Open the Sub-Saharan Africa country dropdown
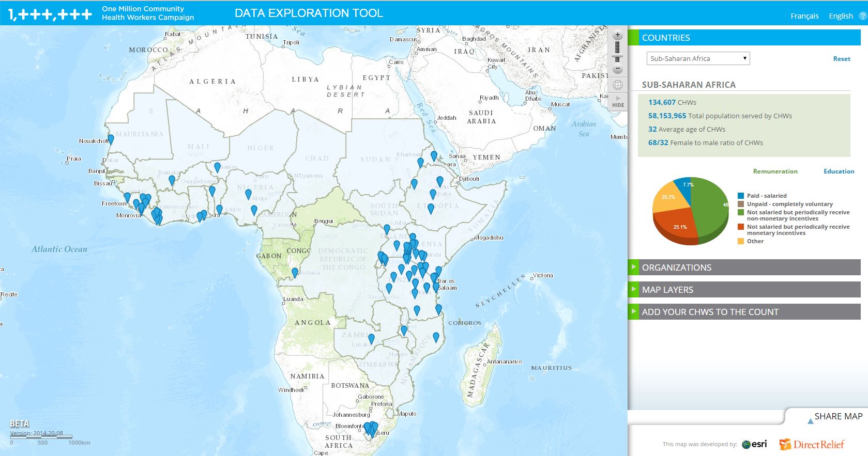Screen dimensions: 868x456 [698, 58]
